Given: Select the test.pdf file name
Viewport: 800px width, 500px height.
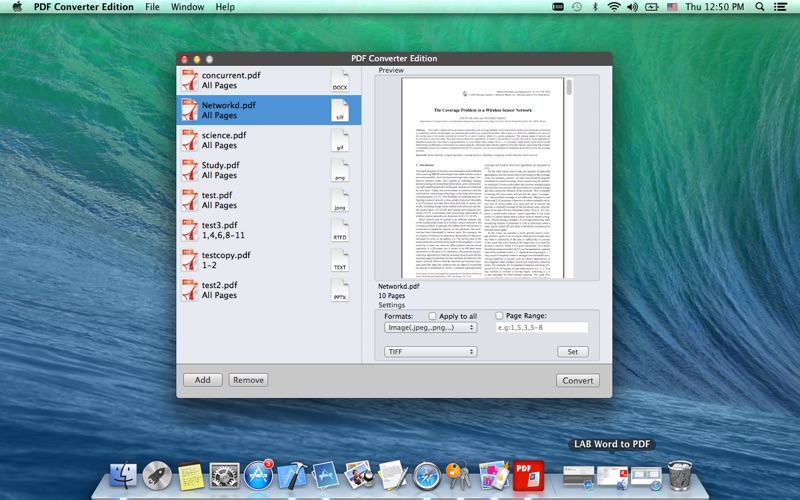Looking at the screenshot, I should 217,195.
